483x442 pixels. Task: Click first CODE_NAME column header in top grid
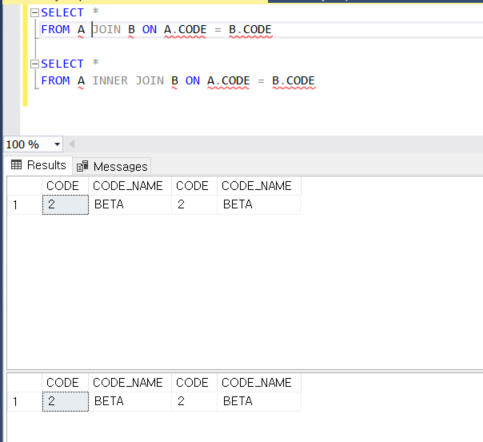[x=130, y=186]
